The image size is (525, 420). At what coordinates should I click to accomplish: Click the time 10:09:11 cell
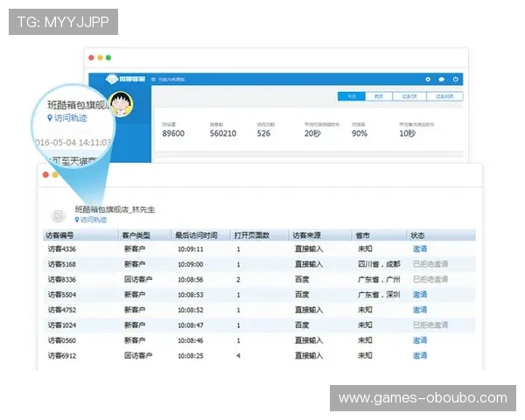[x=191, y=249]
